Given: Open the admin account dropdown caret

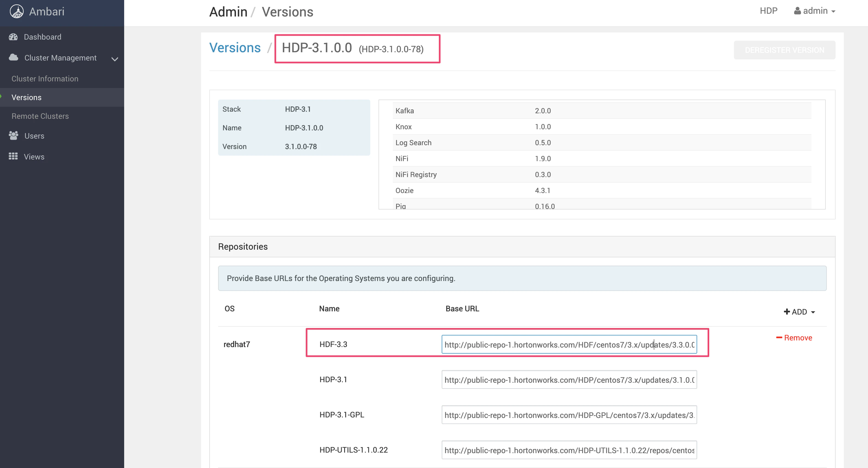Looking at the screenshot, I should tap(833, 12).
